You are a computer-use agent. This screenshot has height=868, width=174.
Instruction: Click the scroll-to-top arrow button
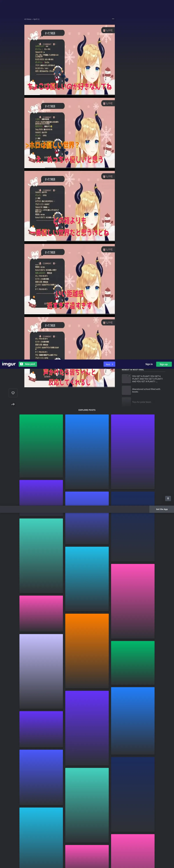point(168,498)
